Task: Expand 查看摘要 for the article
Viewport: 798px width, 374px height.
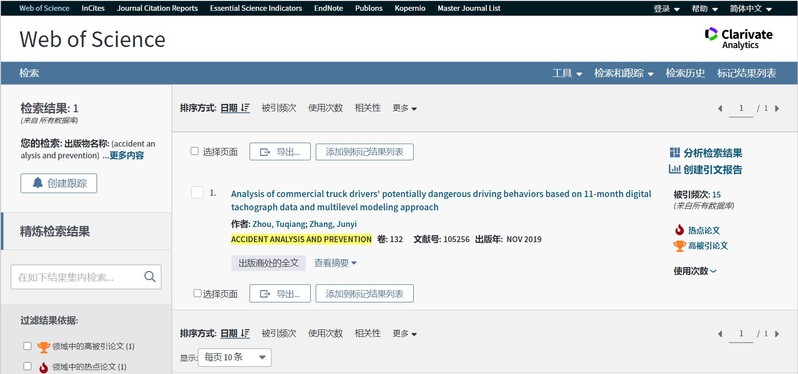Action: (335, 263)
